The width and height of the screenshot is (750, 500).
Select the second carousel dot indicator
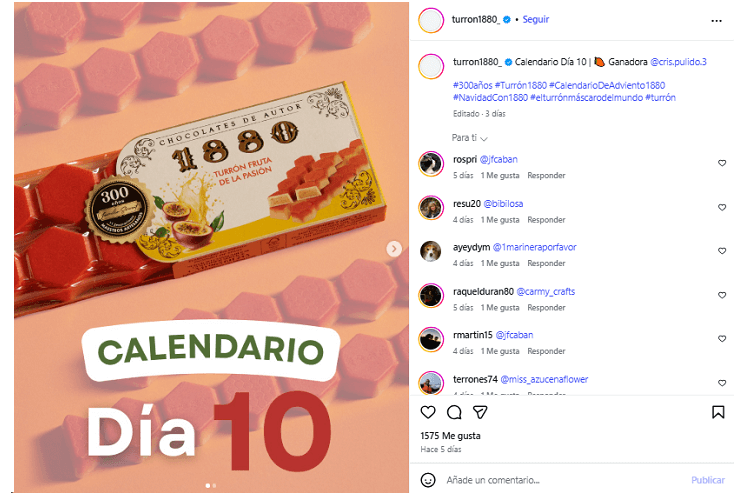click(214, 486)
